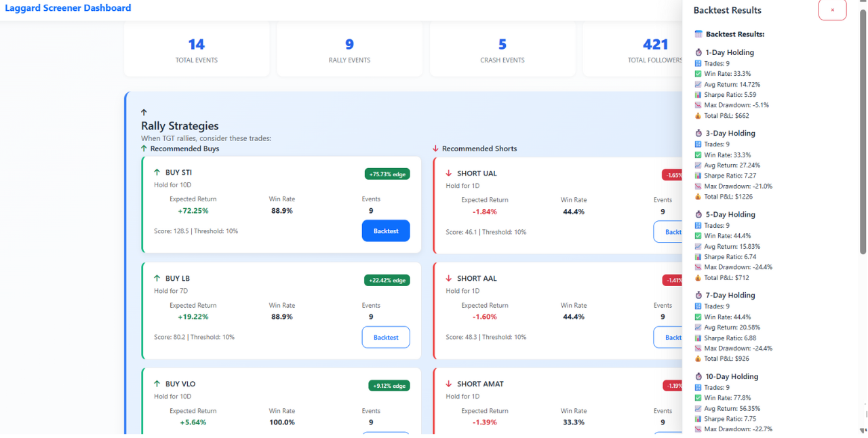868x438 pixels.
Task: Run Backtest for BUY LB
Action: tap(386, 337)
